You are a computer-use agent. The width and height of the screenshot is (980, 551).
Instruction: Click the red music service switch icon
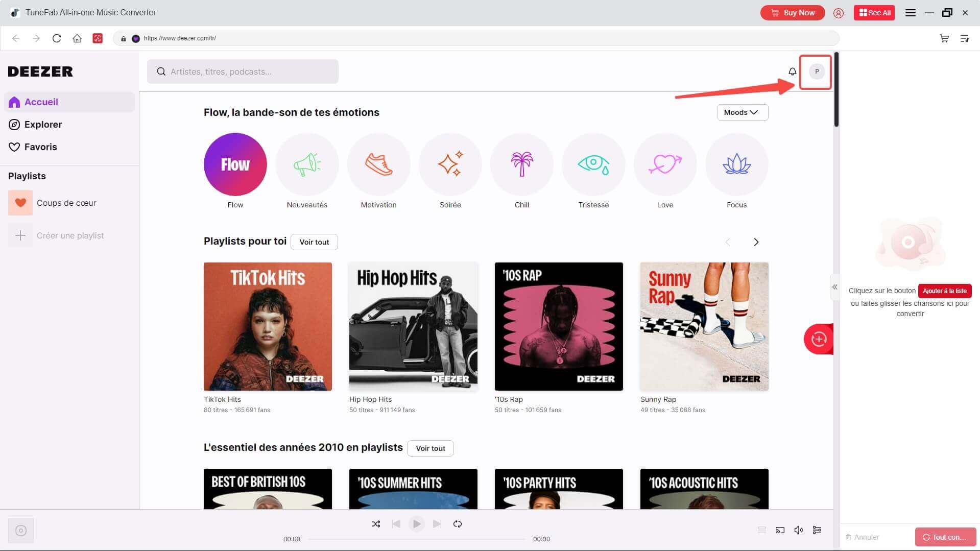point(98,38)
